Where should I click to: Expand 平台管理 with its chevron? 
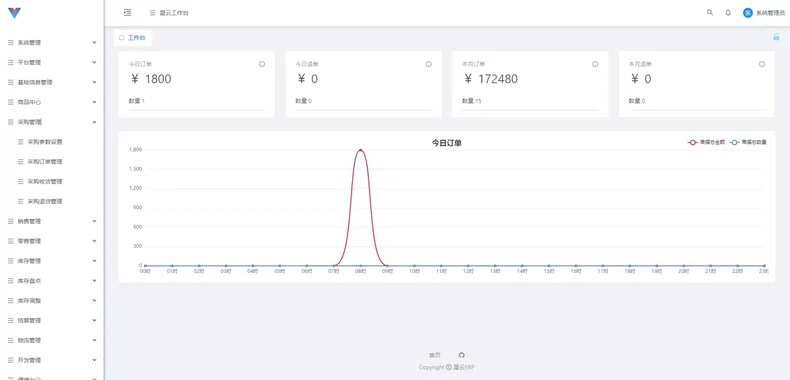94,62
